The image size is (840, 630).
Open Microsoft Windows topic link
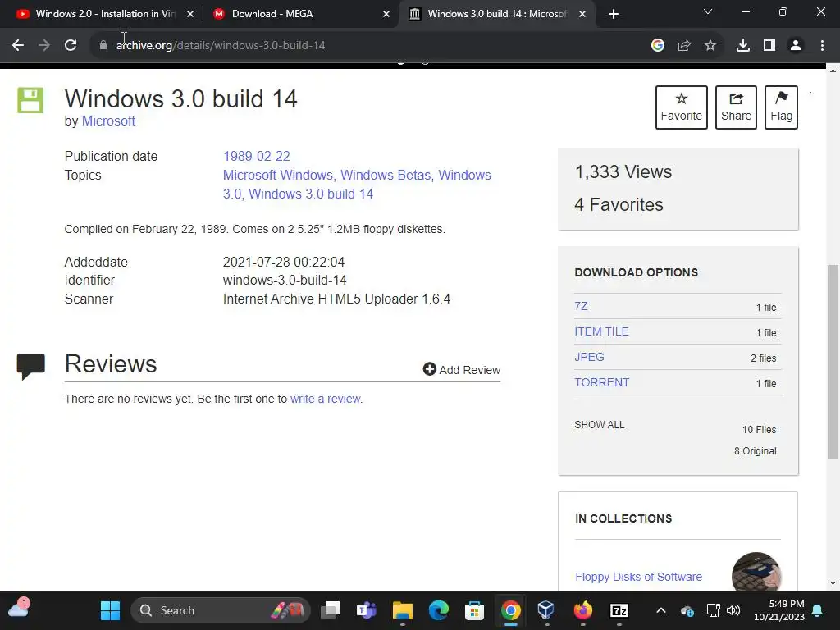(277, 176)
